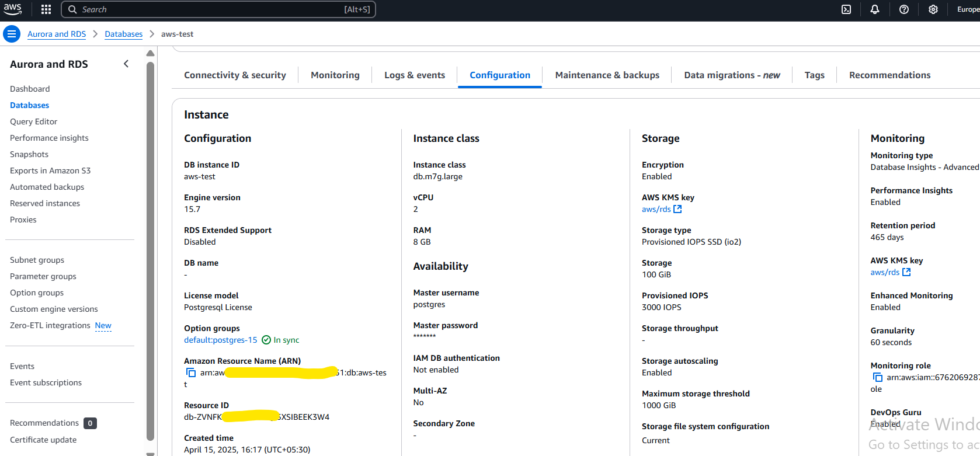Click the sidebar vertical scrollbar thumb
This screenshot has width=980, height=456.
pos(150,251)
